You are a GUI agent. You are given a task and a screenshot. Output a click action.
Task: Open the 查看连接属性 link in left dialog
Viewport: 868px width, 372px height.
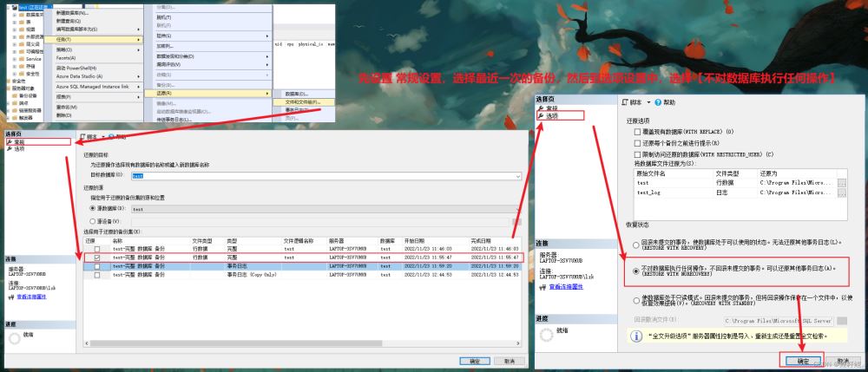pyautogui.click(x=31, y=297)
